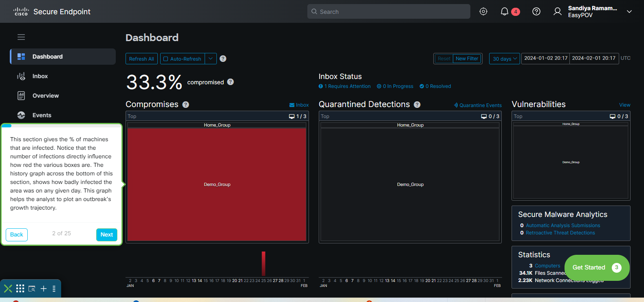This screenshot has width=644, height=302.
Task: Expand the user account menu chevron
Action: tap(629, 11)
